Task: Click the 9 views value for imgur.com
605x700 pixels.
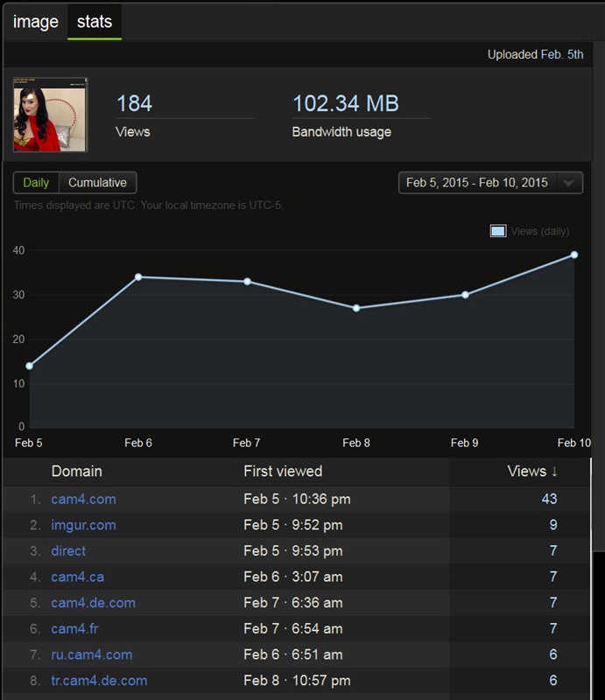Action: (x=553, y=524)
